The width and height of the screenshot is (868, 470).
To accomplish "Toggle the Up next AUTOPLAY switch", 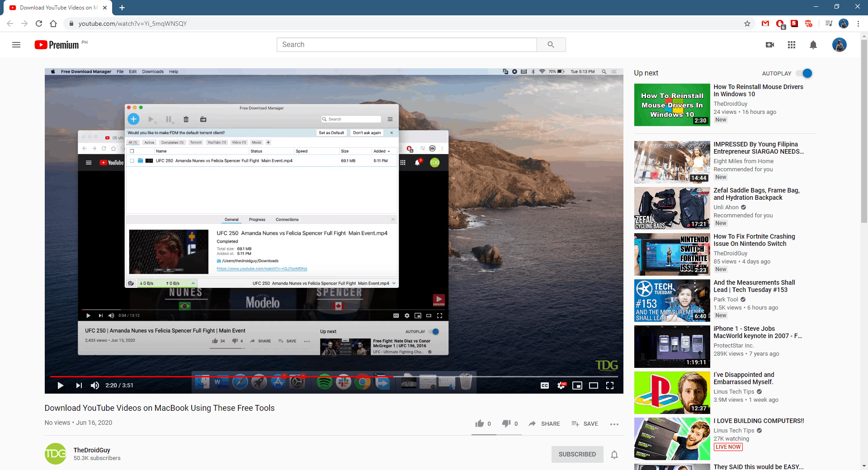I will click(x=804, y=73).
